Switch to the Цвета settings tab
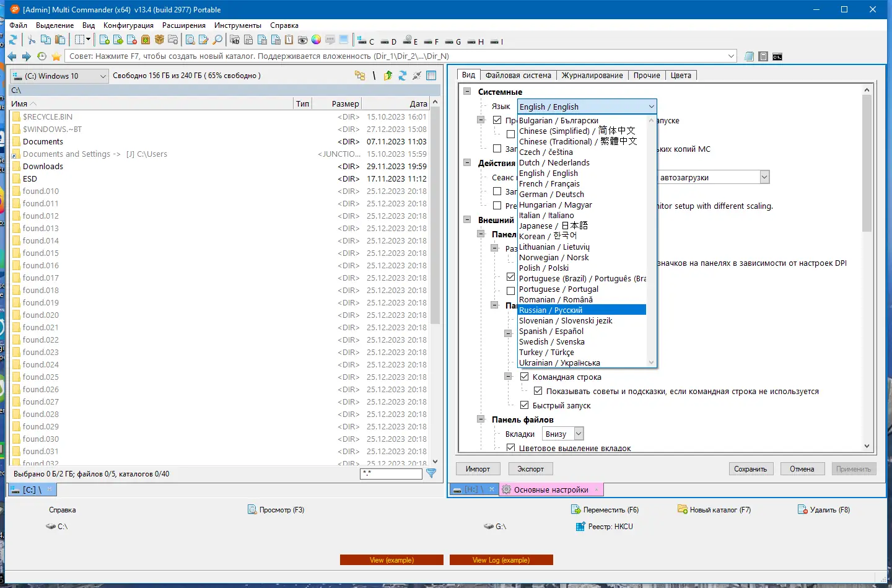 click(681, 75)
